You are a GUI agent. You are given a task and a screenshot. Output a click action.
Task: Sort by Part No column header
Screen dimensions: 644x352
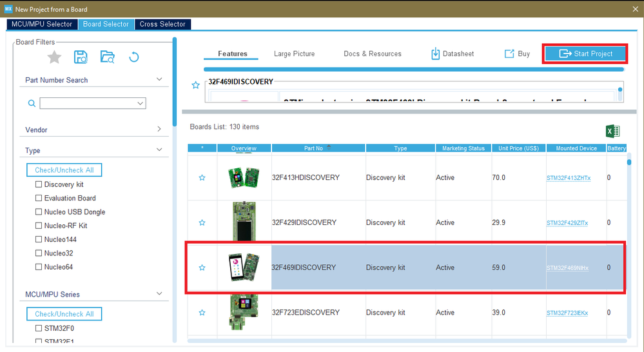318,148
